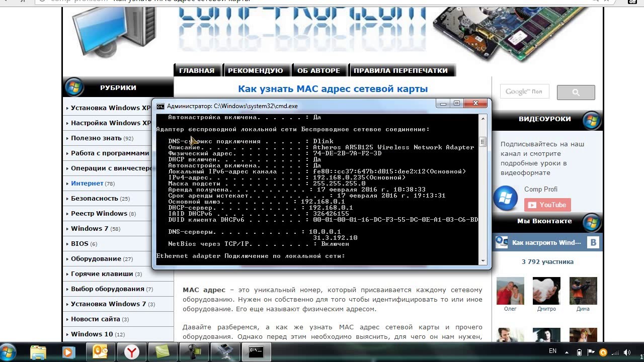The height and width of the screenshot is (362, 644).
Task: Open the Оборудование category
Action: [x=96, y=258]
